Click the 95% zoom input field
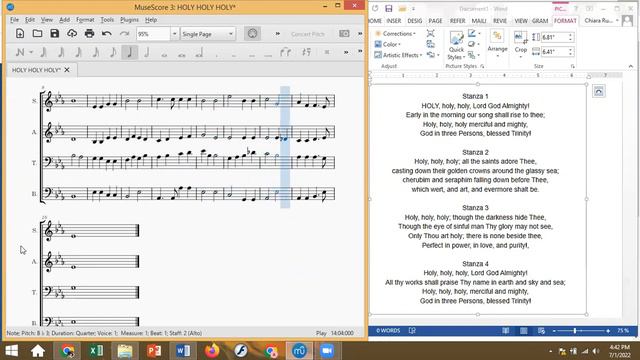 153,34
